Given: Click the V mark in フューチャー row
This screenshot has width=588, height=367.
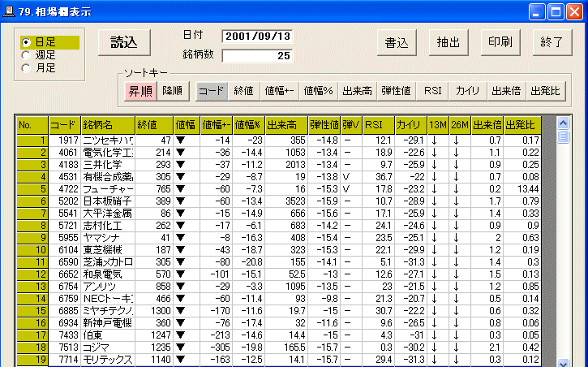Looking at the screenshot, I should click(346, 189).
